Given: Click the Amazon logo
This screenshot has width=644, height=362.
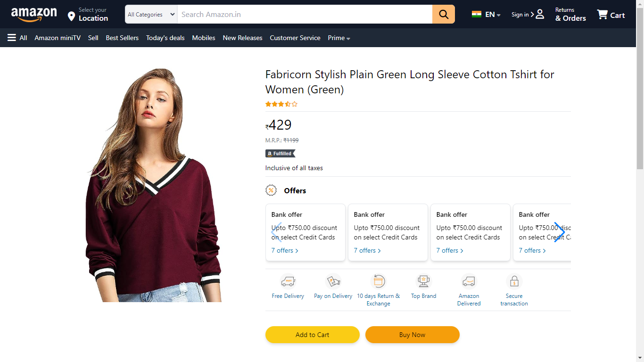Looking at the screenshot, I should (34, 15).
